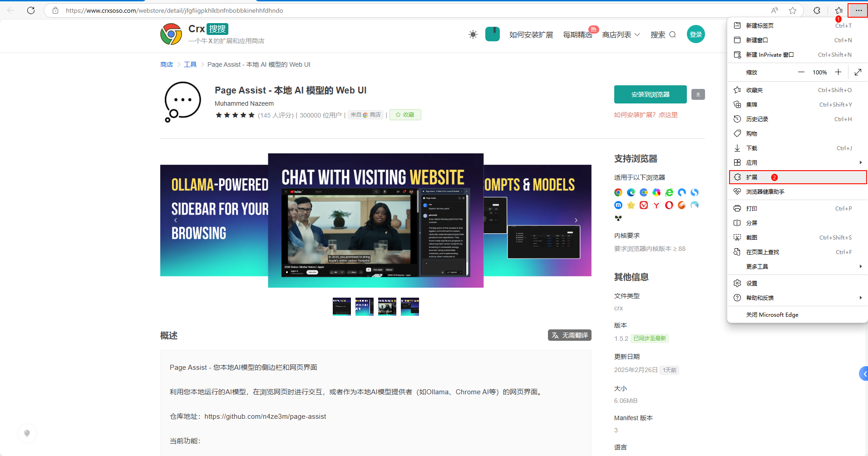Click the Crx搜搜 Chrome logo

coord(171,34)
